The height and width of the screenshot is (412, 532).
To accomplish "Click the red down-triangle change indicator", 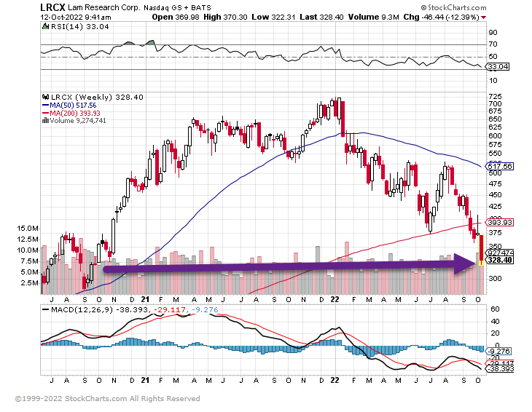I will (x=483, y=17).
